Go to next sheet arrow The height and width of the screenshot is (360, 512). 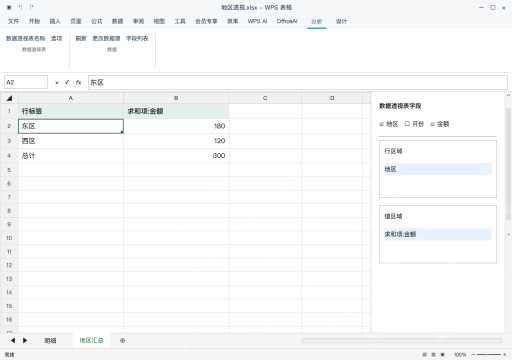pos(25,340)
